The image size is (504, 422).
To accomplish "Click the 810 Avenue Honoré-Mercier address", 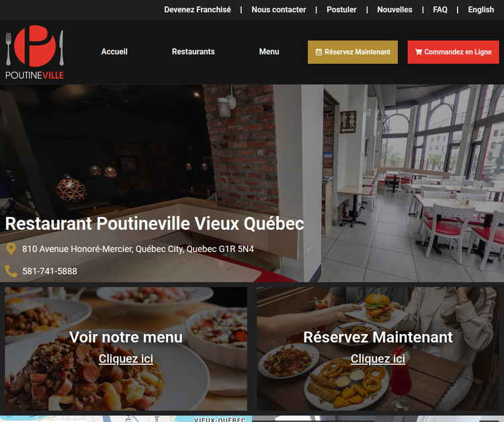I will pos(138,249).
